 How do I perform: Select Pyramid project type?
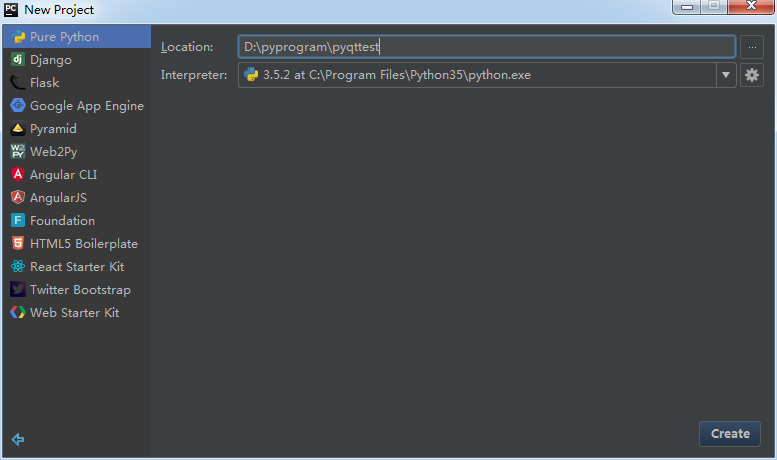(77, 128)
